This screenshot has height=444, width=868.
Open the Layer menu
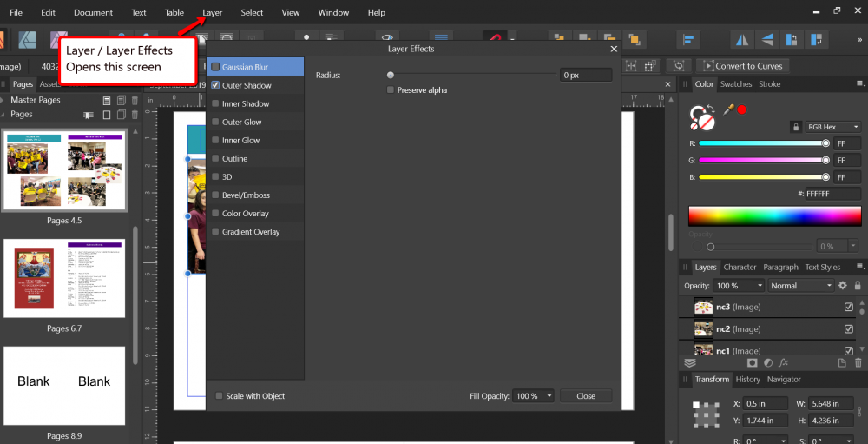[x=212, y=13]
